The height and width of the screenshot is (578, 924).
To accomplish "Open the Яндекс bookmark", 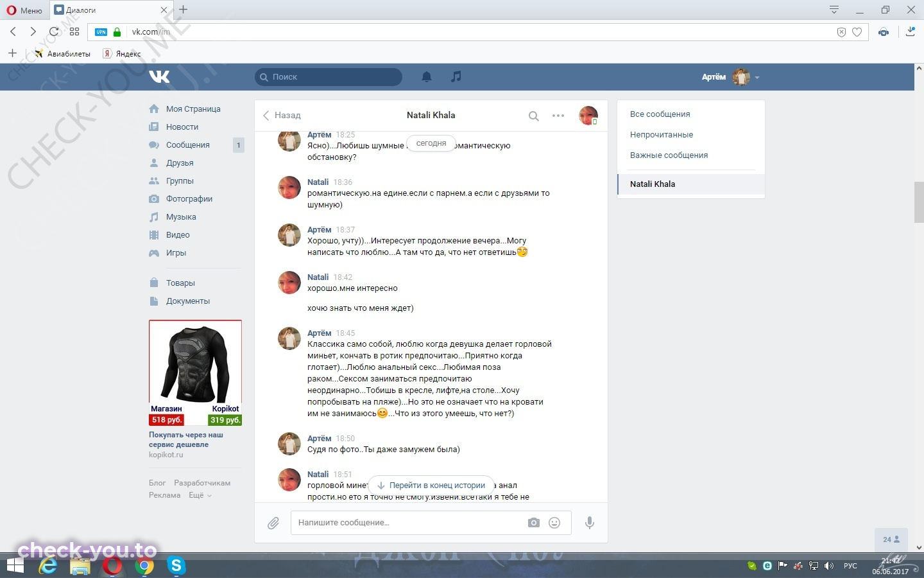I will [122, 54].
